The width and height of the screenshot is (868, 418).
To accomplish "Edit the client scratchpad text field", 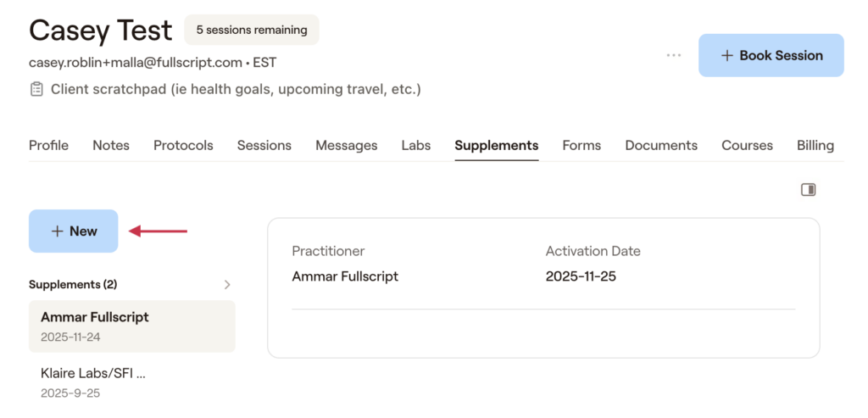I will click(x=236, y=89).
